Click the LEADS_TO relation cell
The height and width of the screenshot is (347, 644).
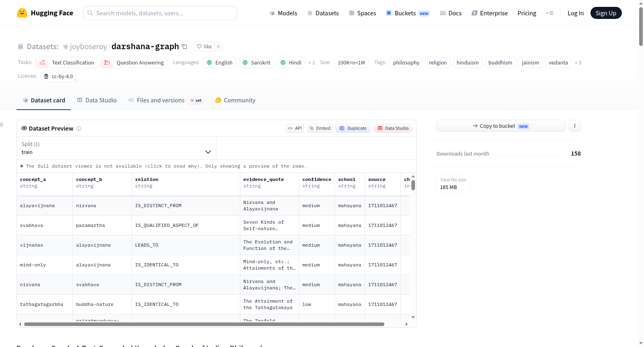(x=186, y=245)
